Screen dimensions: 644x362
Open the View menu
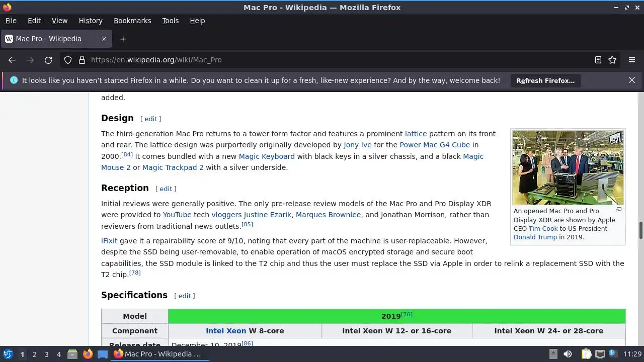point(59,21)
